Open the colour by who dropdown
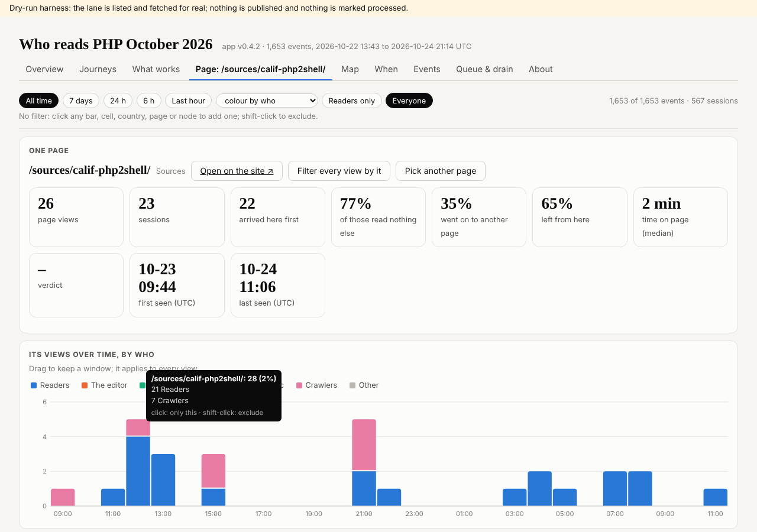757x532 pixels. pos(267,100)
